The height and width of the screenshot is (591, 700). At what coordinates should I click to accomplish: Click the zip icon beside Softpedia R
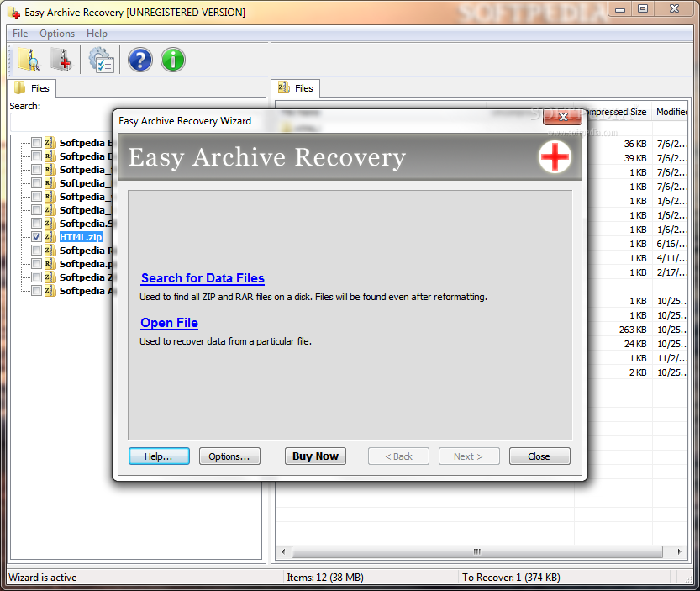coord(50,251)
